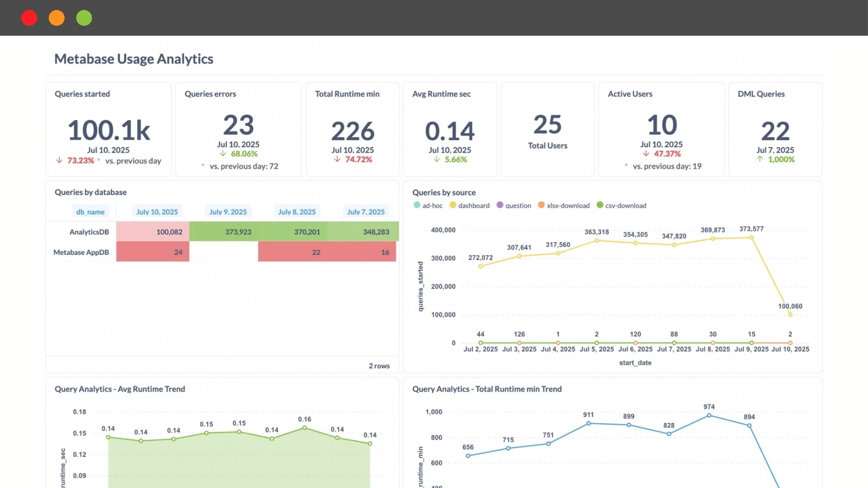Click the 0.14 Avg Runtime value
The height and width of the screenshot is (488, 868).
[x=450, y=131]
